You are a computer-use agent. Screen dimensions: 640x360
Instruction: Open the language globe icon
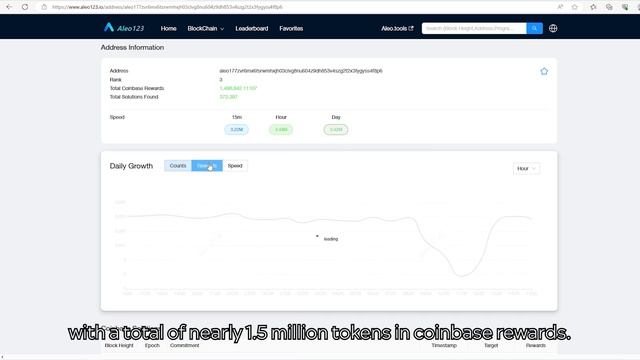click(553, 28)
